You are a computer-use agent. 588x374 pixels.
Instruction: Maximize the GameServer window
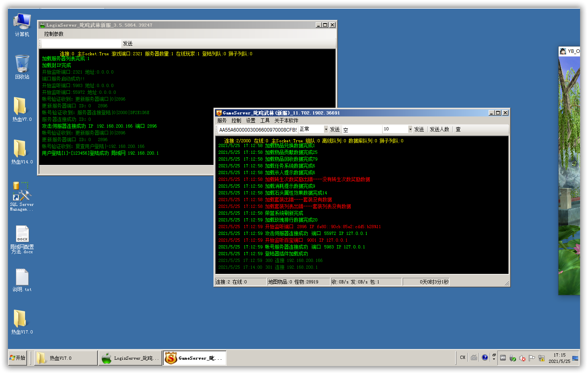coord(498,113)
